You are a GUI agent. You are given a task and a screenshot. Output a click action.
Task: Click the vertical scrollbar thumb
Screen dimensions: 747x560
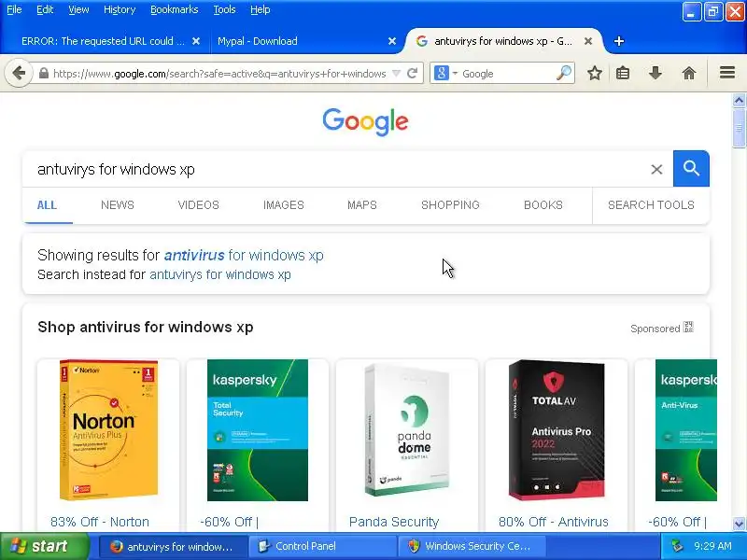click(x=739, y=128)
